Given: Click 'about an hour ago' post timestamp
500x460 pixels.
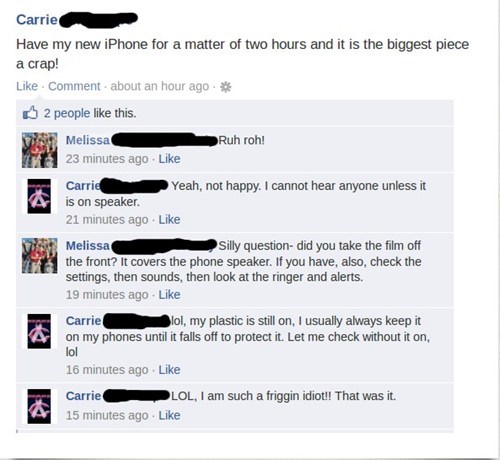Looking at the screenshot, I should tap(160, 86).
